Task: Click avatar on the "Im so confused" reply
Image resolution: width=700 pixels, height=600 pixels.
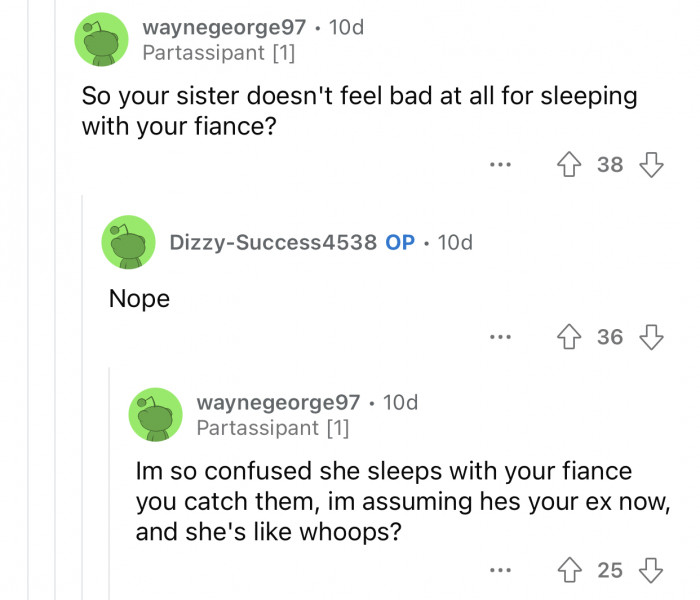Action: click(156, 415)
